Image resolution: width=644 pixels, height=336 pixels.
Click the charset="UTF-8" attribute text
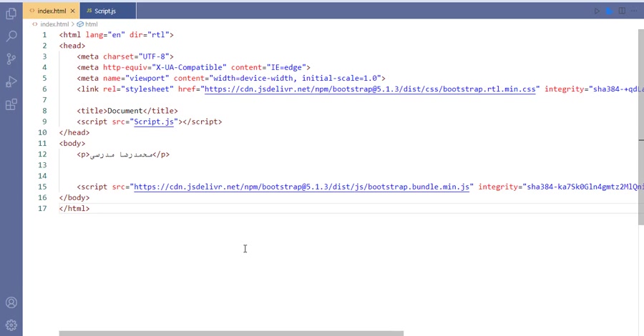[136, 56]
